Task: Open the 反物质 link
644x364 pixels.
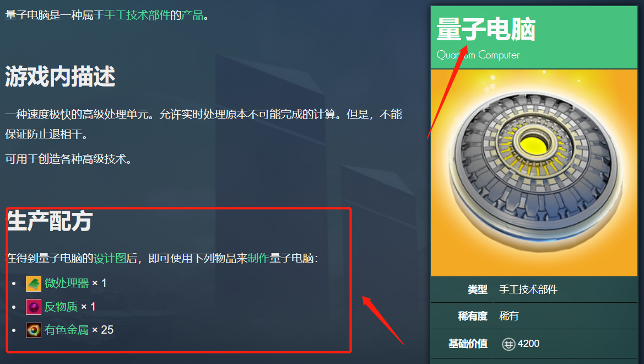Action: (x=61, y=307)
